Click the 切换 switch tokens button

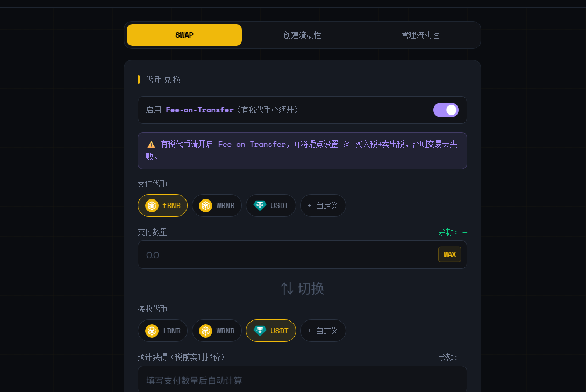coord(302,288)
